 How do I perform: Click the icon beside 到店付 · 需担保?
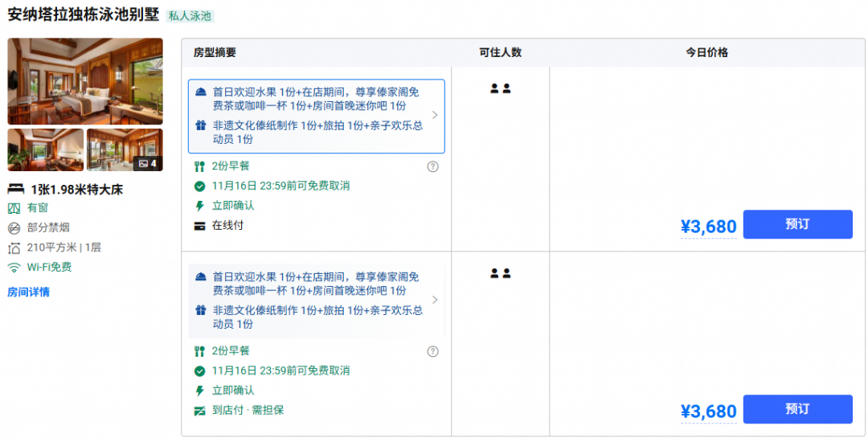coord(200,411)
